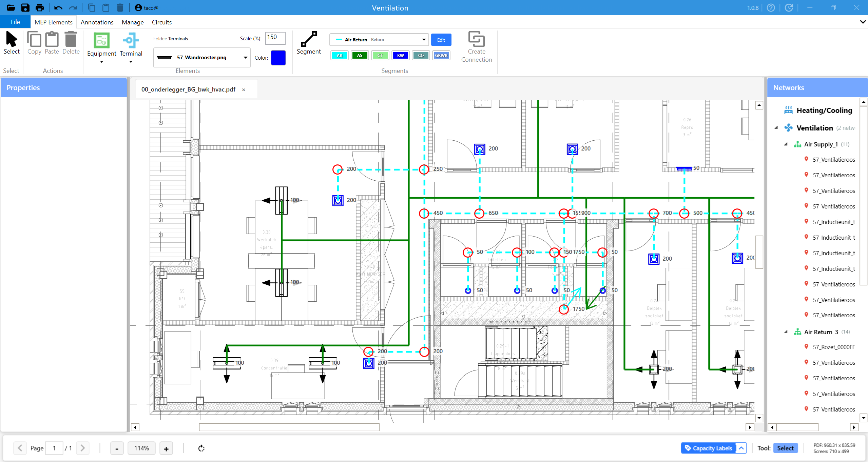The image size is (868, 462).
Task: Open the 57_Wandrooster.png element dropdown
Action: 245,58
